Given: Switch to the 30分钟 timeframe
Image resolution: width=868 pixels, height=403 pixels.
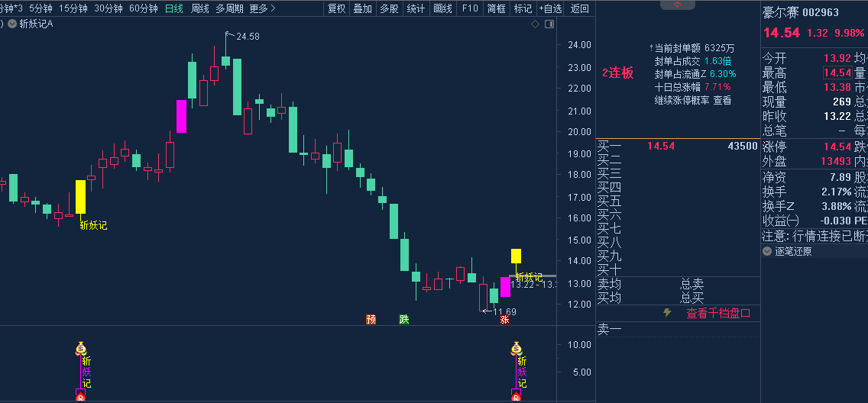Looking at the screenshot, I should [108, 8].
